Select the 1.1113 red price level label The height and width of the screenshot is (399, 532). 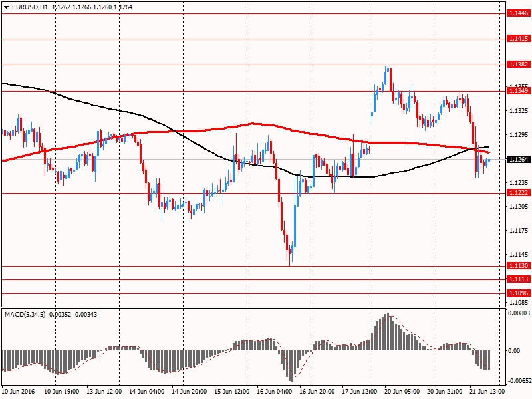pos(518,279)
